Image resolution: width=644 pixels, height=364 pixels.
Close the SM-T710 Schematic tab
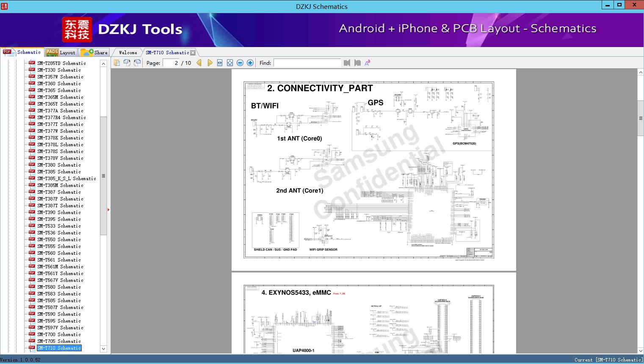click(193, 53)
